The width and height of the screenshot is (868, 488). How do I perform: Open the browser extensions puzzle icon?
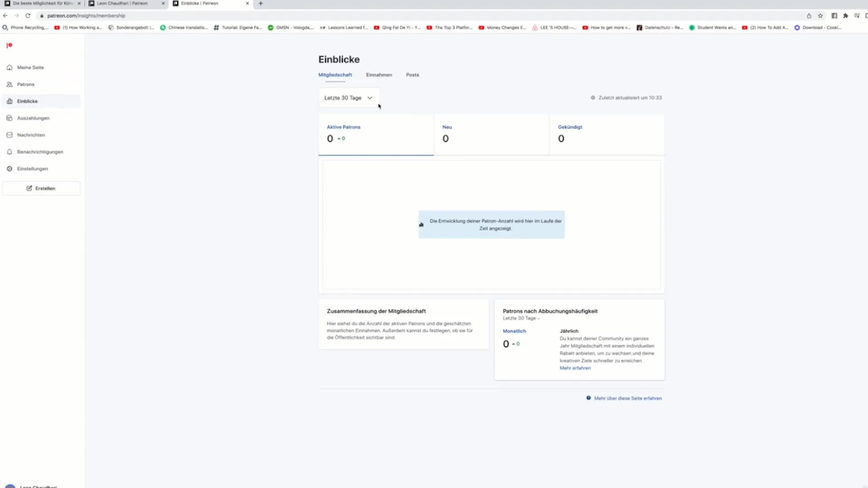(x=846, y=16)
